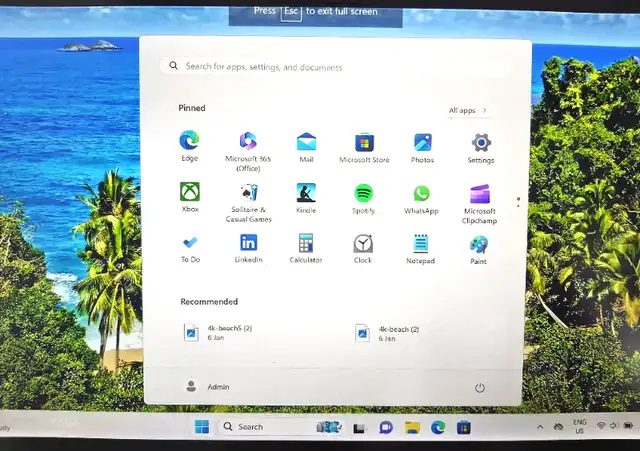Open Spotify from pinned apps
The image size is (640, 451).
[363, 199]
